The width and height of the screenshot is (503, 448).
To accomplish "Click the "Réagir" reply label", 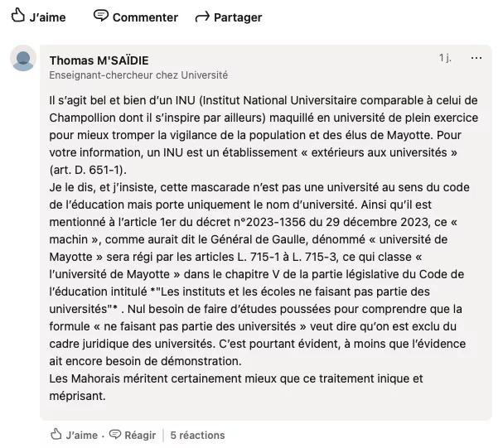I will (x=142, y=435).
